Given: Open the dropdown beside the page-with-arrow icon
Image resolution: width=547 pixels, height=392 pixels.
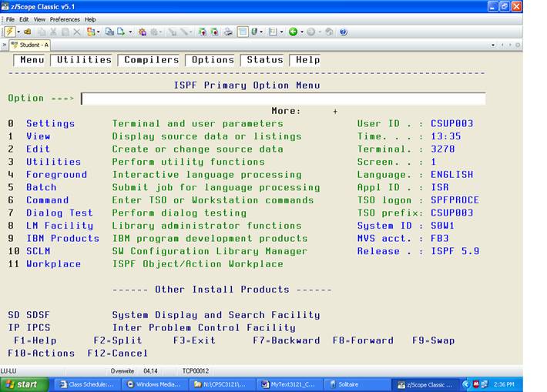Looking at the screenshot, I should point(130,32).
